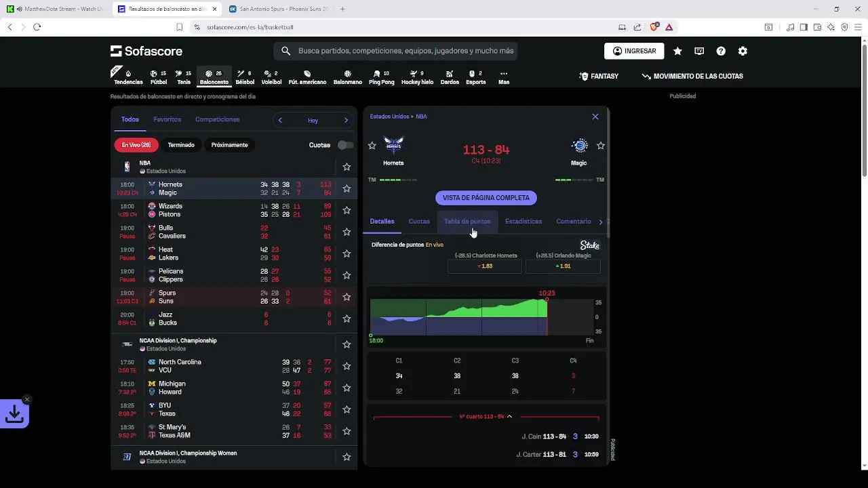Star the Magic team in detail panel

pyautogui.click(x=601, y=146)
